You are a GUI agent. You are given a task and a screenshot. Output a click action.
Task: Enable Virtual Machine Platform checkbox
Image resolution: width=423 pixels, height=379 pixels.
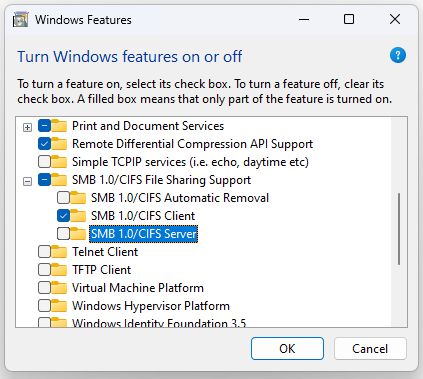[44, 288]
